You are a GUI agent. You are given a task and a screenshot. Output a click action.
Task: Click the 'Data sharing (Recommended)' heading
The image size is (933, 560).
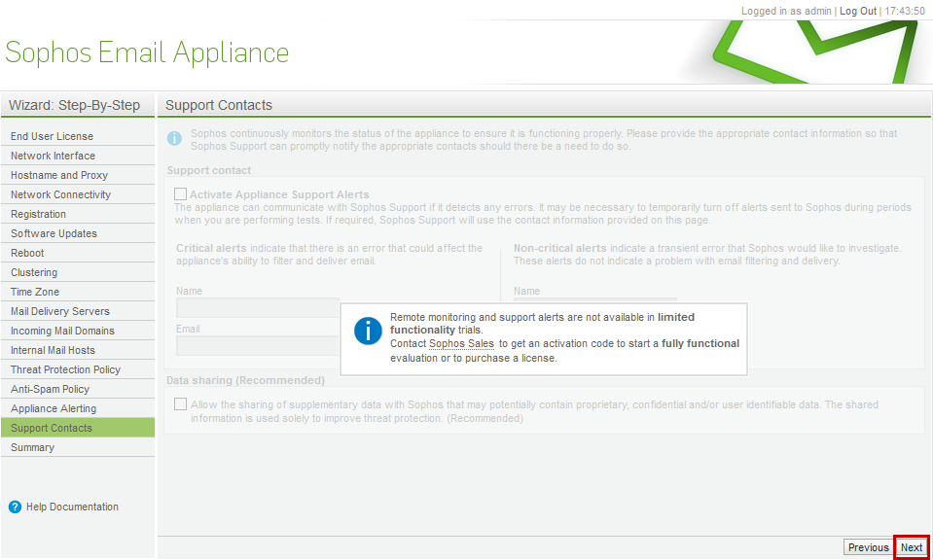point(246,380)
